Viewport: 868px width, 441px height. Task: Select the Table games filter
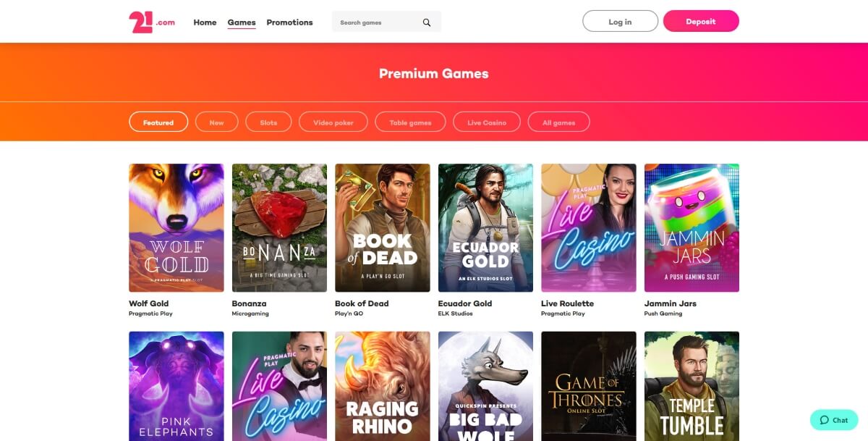tap(410, 122)
